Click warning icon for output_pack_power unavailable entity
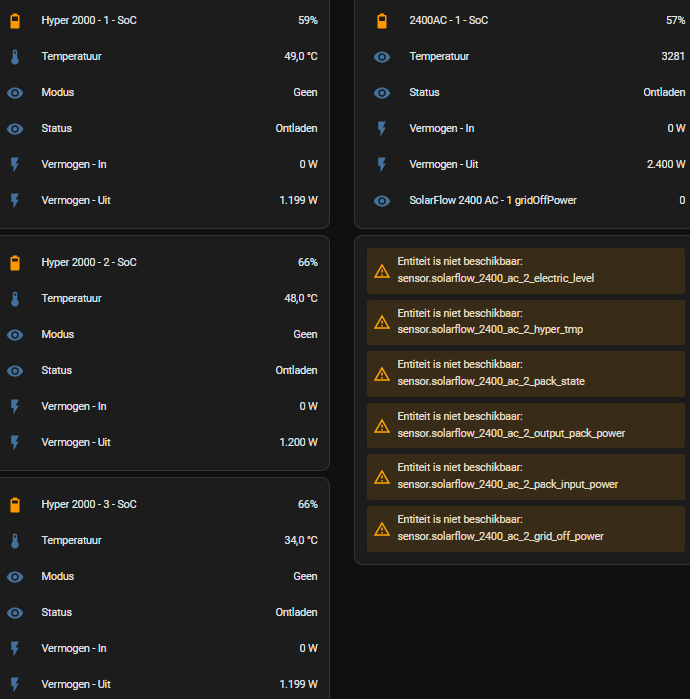This screenshot has width=690, height=699. [382, 426]
